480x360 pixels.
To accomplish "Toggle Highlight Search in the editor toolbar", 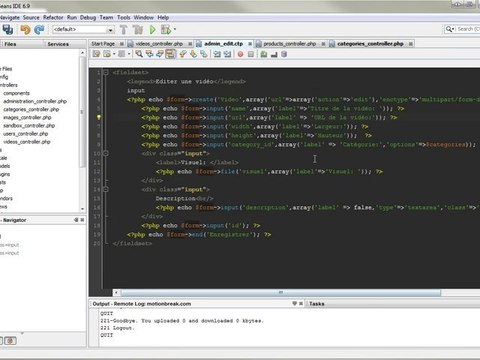I will (x=170, y=54).
